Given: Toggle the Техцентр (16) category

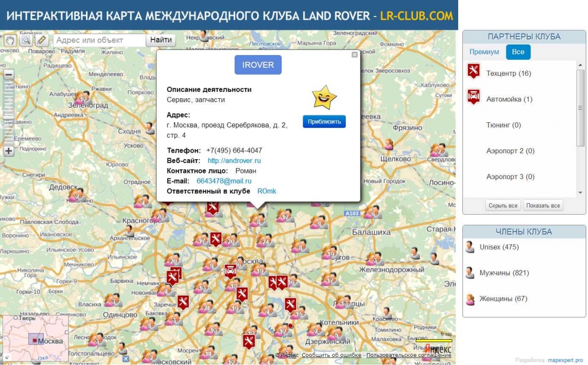Looking at the screenshot, I should tap(509, 73).
